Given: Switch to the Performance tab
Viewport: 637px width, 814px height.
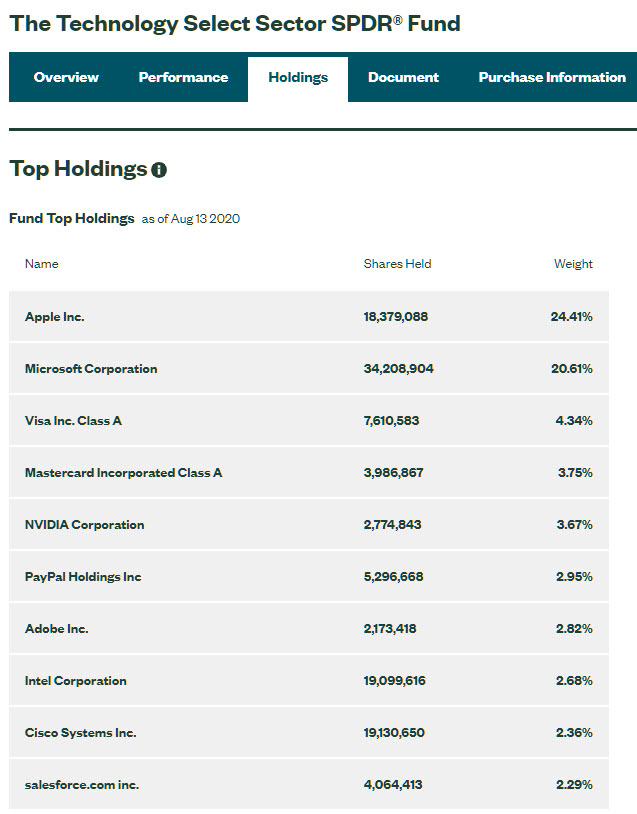Looking at the screenshot, I should coord(183,77).
